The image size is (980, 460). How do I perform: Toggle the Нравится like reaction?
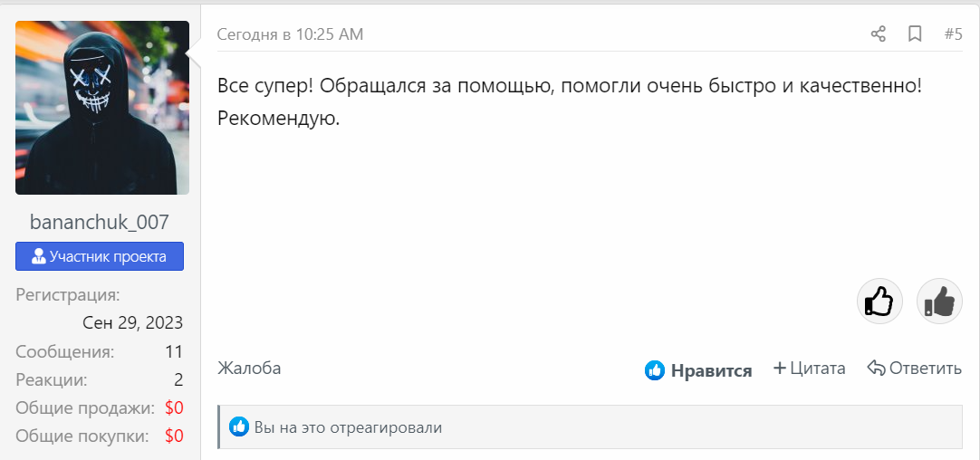711,370
